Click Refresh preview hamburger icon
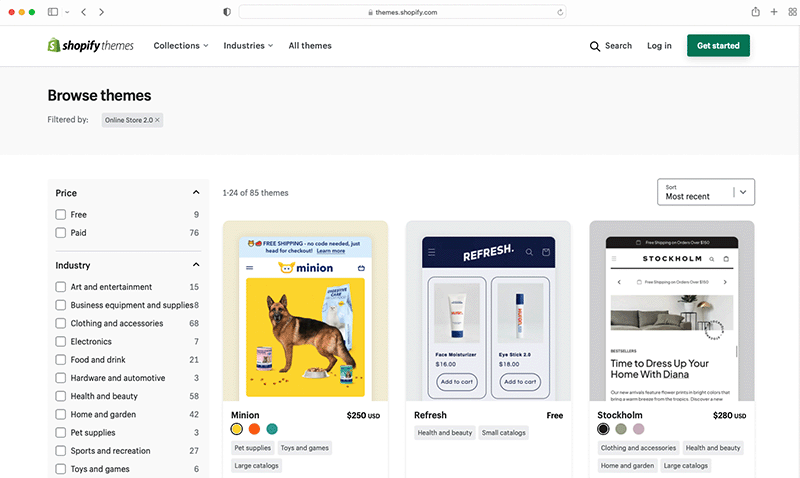 pyautogui.click(x=432, y=252)
